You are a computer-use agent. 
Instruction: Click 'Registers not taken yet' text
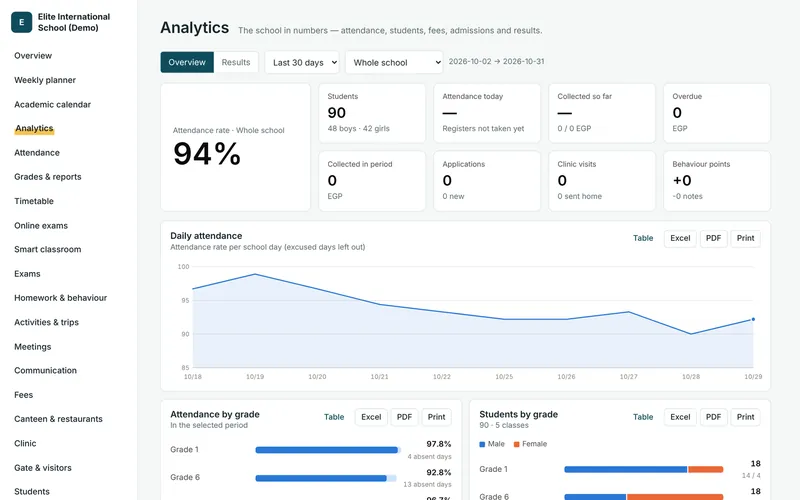483,129
